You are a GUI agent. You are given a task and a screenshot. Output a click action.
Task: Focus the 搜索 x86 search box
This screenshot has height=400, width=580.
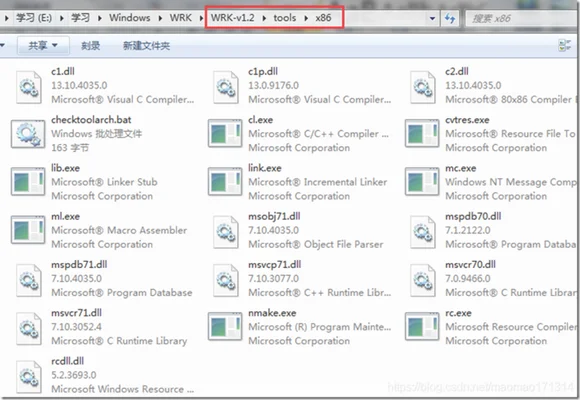pyautogui.click(x=521, y=19)
